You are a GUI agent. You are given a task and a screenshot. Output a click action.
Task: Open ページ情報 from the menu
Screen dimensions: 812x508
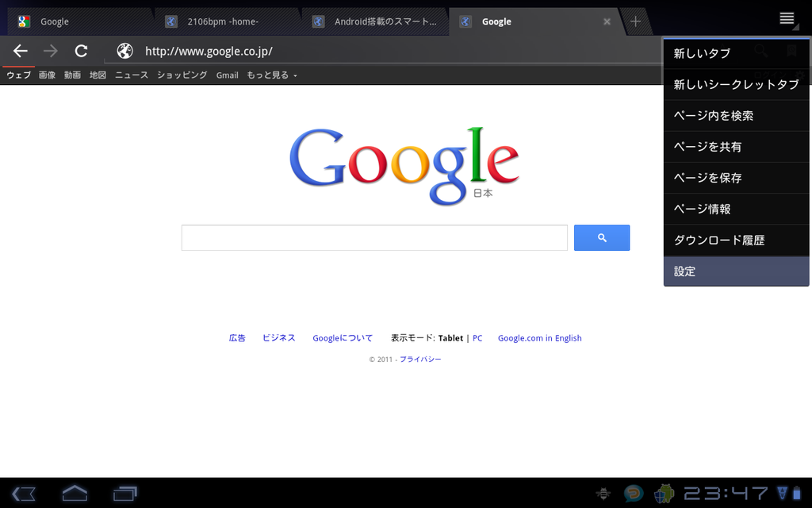(x=736, y=209)
